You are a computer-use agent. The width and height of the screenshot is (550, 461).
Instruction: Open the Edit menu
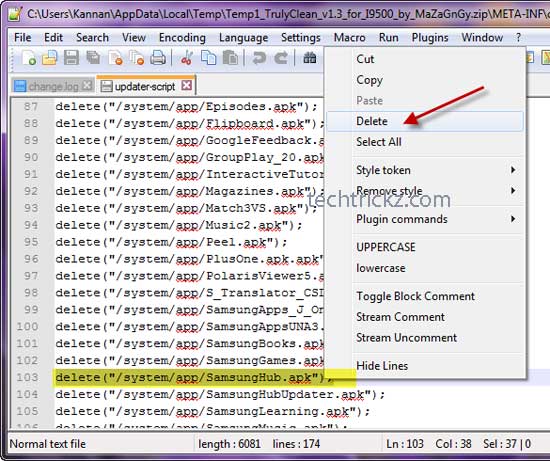53,37
